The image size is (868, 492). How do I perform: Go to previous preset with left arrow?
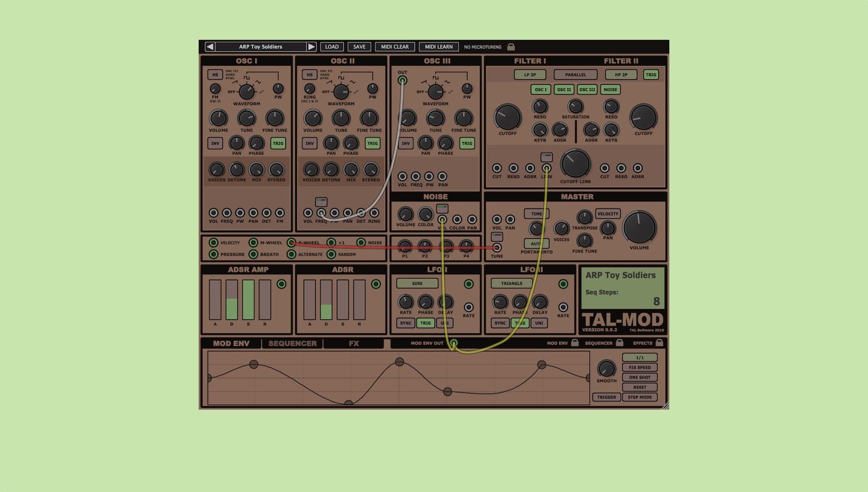click(210, 47)
